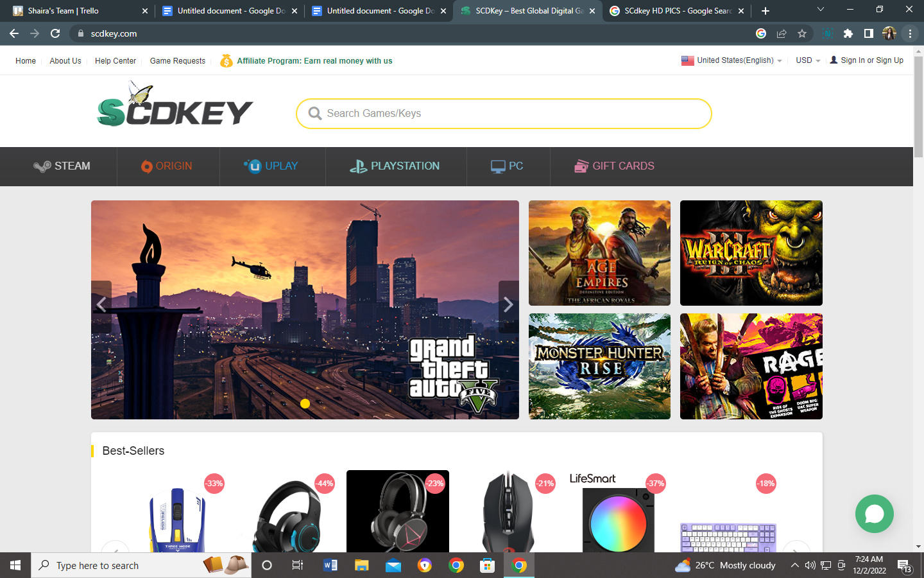Open the Game Requests link

(178, 61)
